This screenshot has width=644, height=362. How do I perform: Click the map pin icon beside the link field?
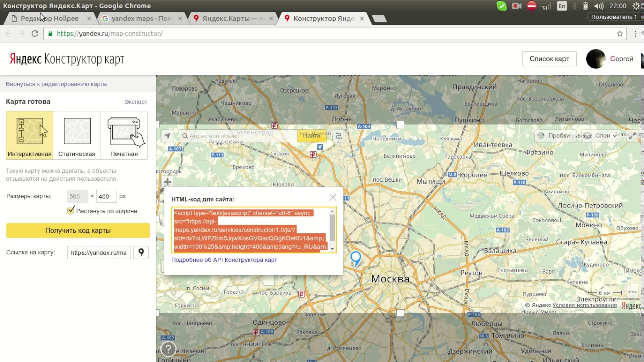(x=141, y=252)
